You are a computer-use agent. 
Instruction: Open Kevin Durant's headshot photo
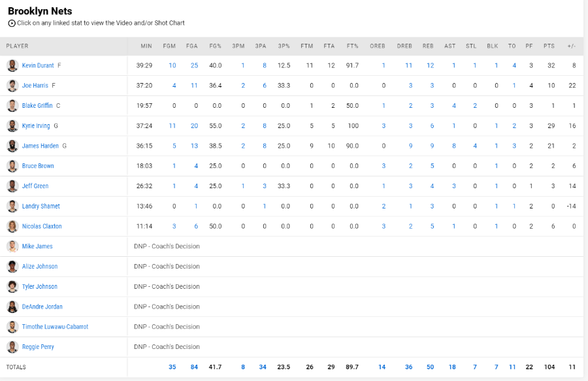[12, 65]
